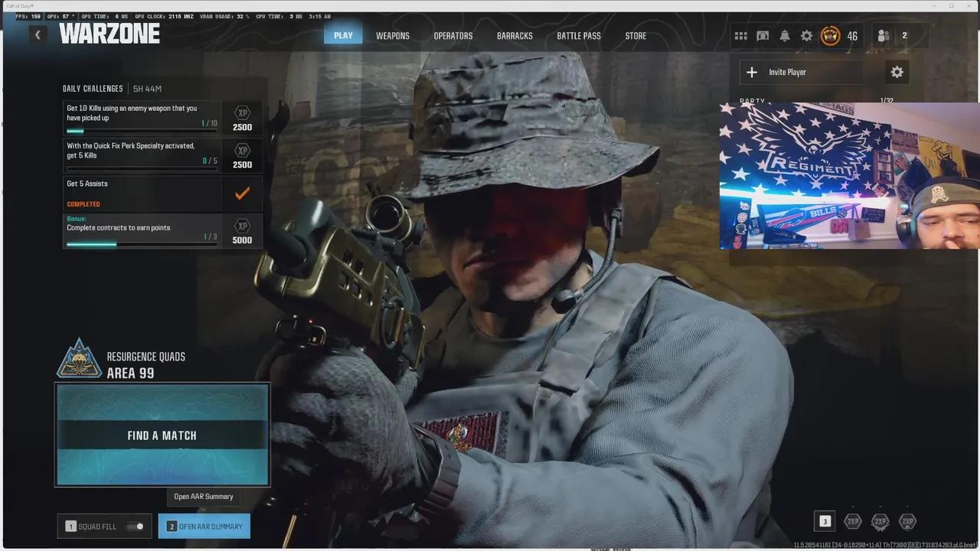Open settings gear in top bar
The width and height of the screenshot is (980, 551).
pos(806,36)
